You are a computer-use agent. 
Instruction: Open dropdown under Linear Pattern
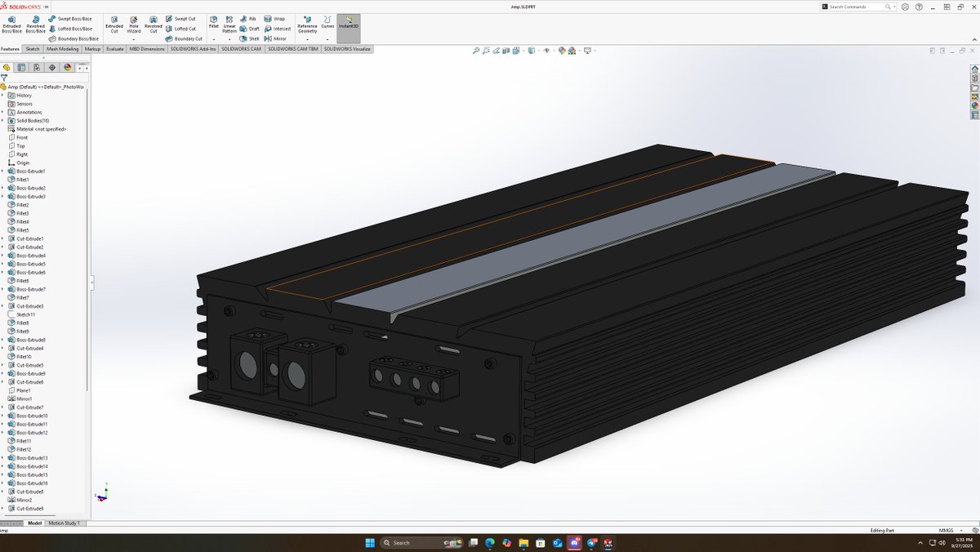click(x=229, y=38)
